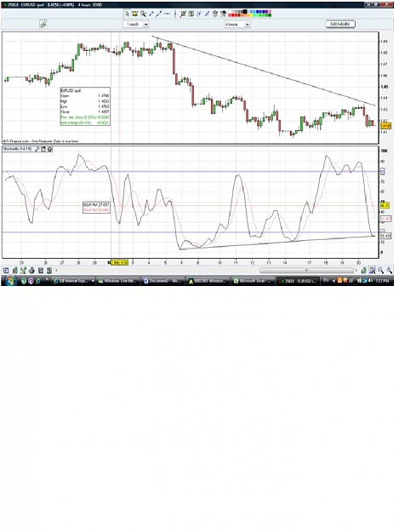
Task: Click the horizontal chart scrollbar thumb
Action: (x=306, y=271)
